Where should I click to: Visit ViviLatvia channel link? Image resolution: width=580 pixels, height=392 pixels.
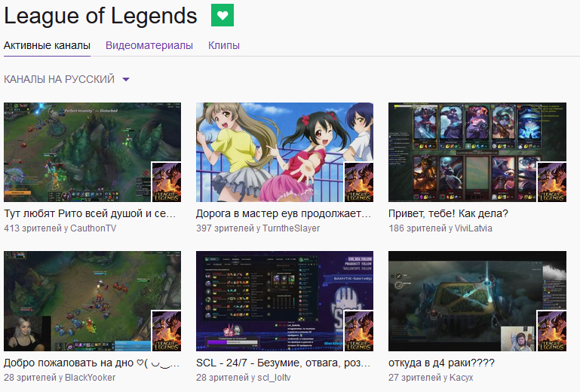(474, 228)
